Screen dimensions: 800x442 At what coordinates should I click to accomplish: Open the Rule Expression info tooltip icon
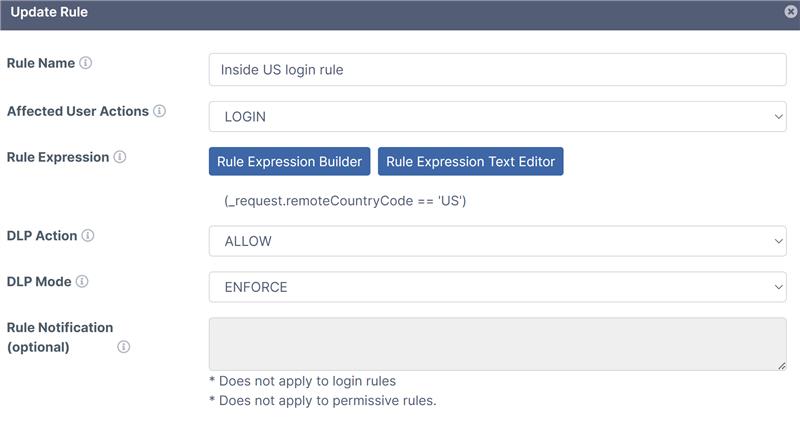click(120, 158)
